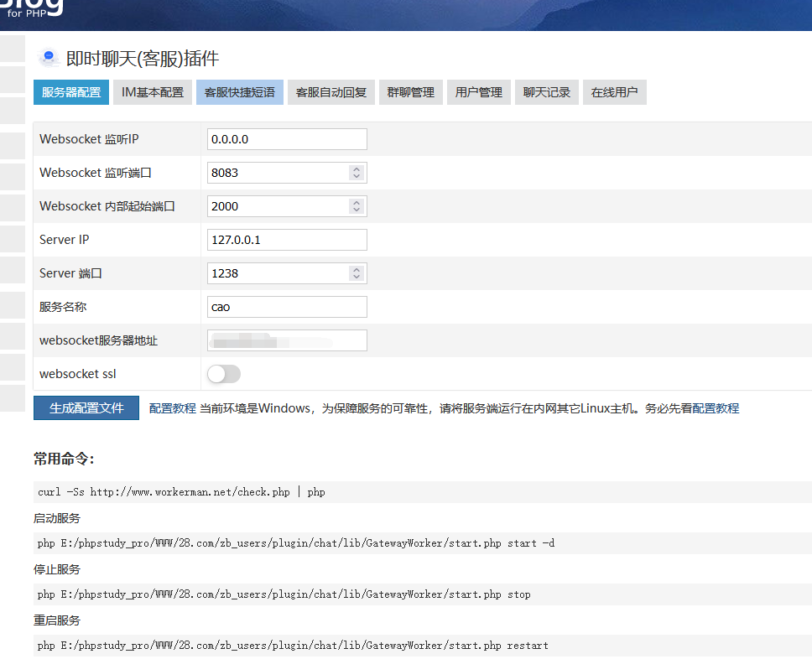Click the chat plugin logo icon
Viewport: 812px width, 659px height.
[49, 57]
